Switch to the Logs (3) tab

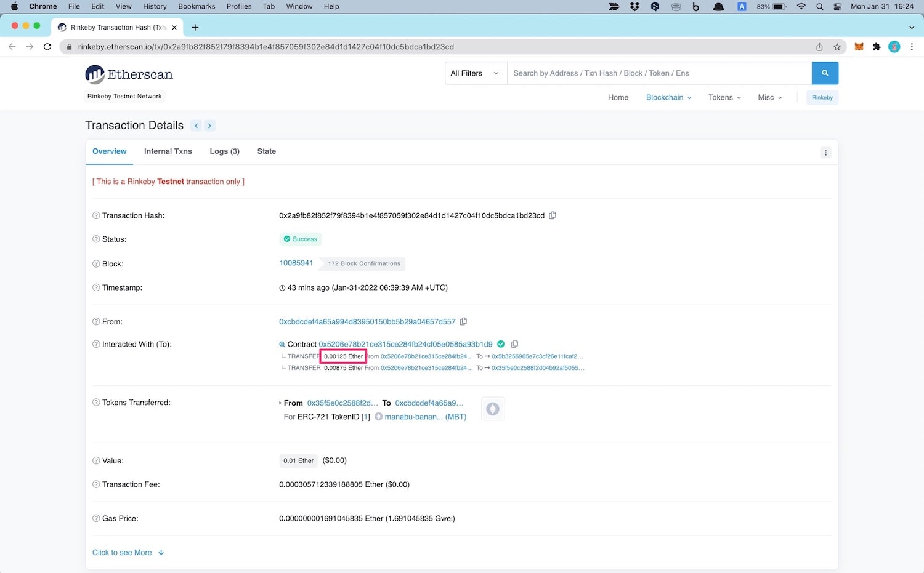pos(225,151)
